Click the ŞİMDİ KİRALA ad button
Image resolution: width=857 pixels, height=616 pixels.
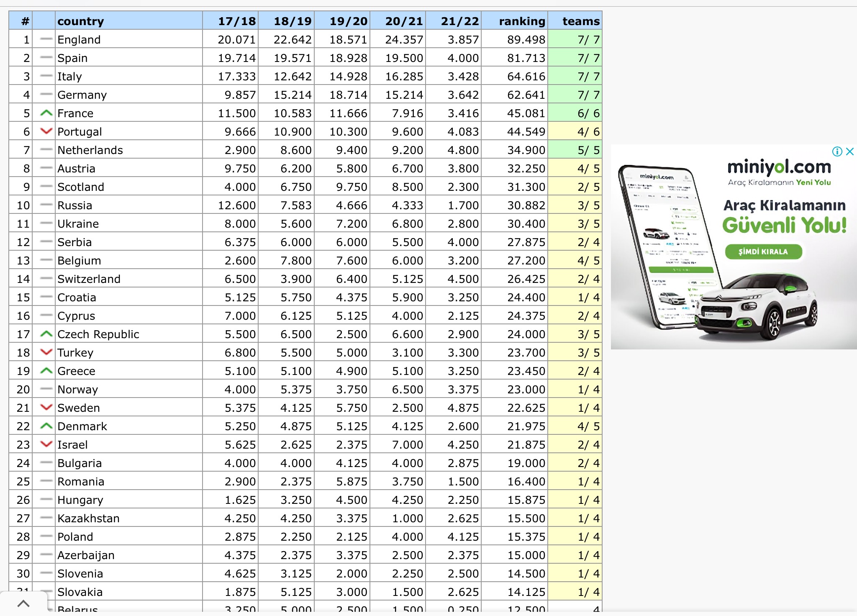click(763, 252)
